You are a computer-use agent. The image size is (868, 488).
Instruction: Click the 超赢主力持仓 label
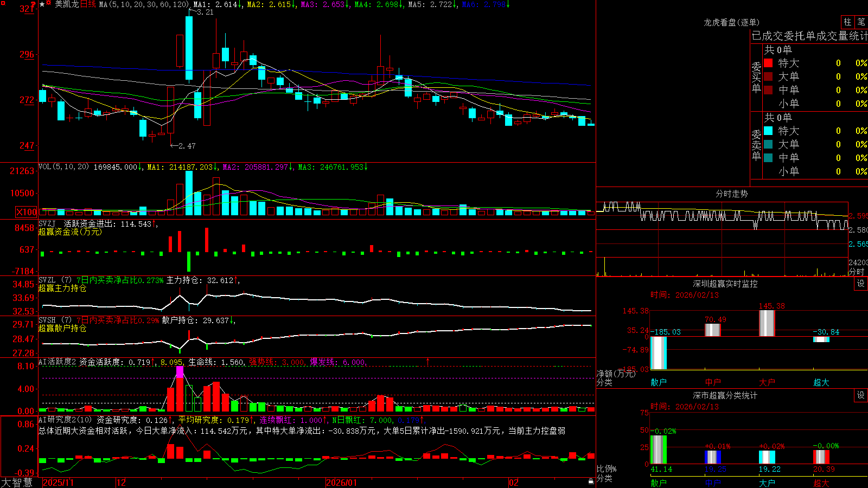point(62,288)
